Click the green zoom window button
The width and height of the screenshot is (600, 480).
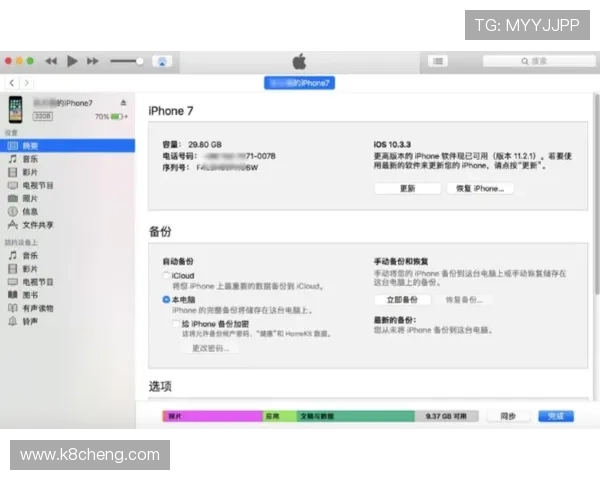point(30,61)
